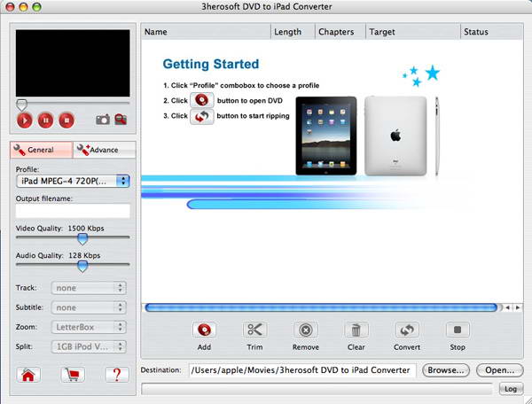The width and height of the screenshot is (532, 404).
Task: Open the Subtitle dropdown
Action: [89, 307]
